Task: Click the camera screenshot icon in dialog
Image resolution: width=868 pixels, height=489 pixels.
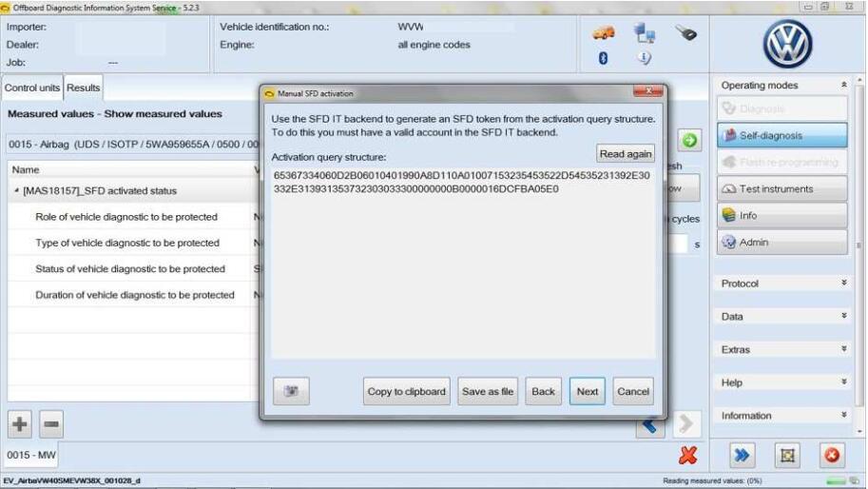Action: tap(291, 391)
